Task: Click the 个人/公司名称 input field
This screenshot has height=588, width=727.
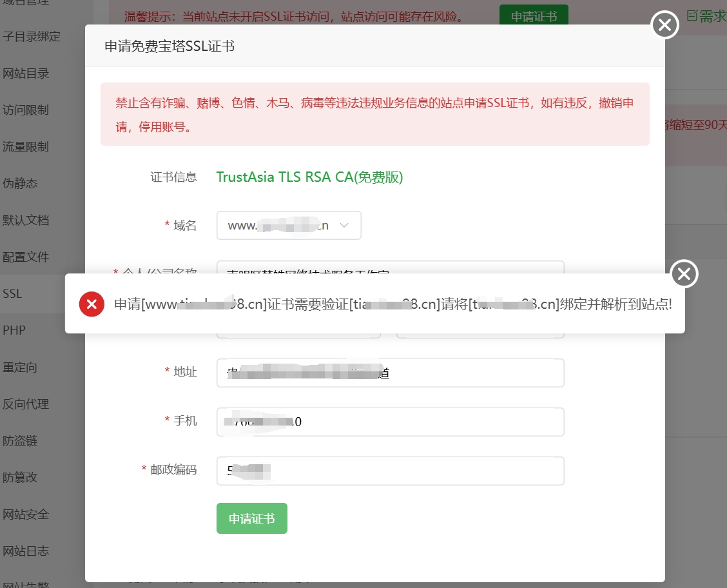Action: (390, 268)
